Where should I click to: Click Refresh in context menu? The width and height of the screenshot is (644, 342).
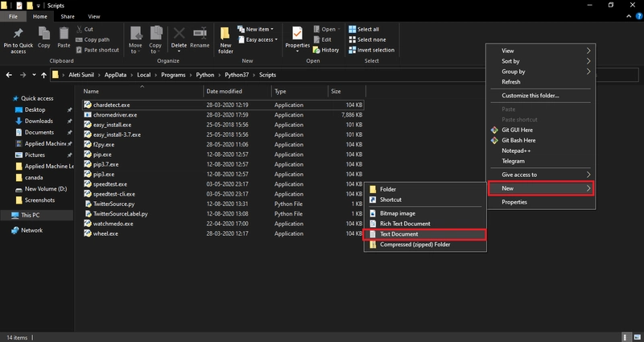(x=540, y=82)
